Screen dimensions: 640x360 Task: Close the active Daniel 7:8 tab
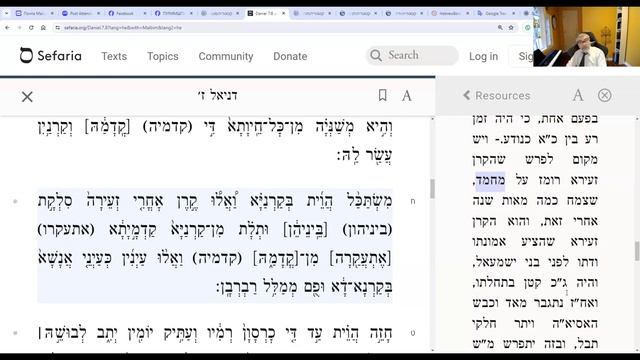283,13
